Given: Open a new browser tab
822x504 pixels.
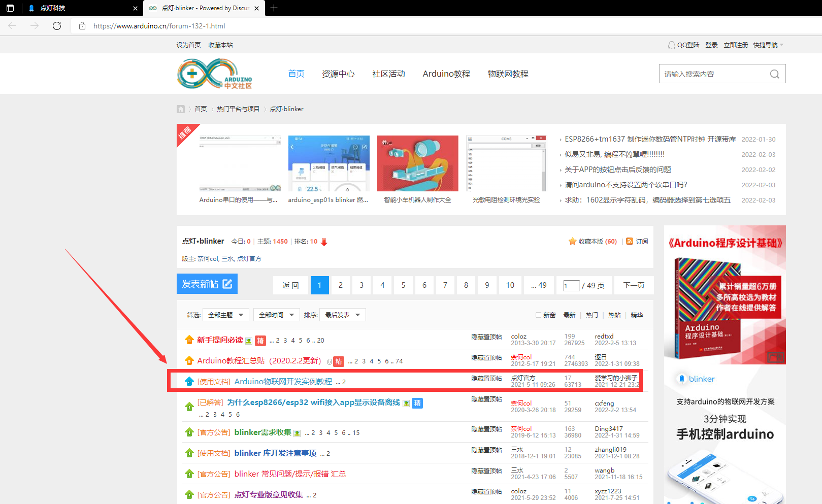Looking at the screenshot, I should tap(274, 8).
